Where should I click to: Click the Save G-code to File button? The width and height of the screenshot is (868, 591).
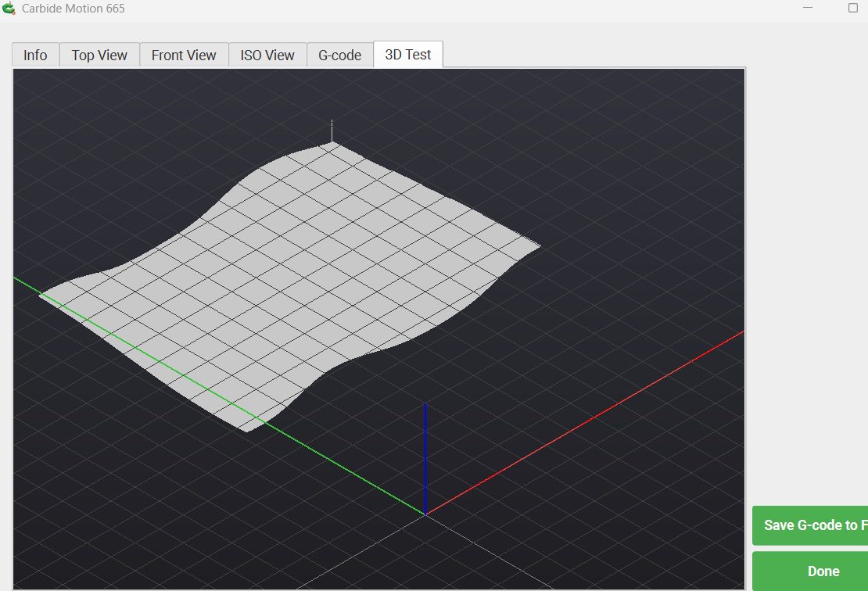[x=810, y=525]
